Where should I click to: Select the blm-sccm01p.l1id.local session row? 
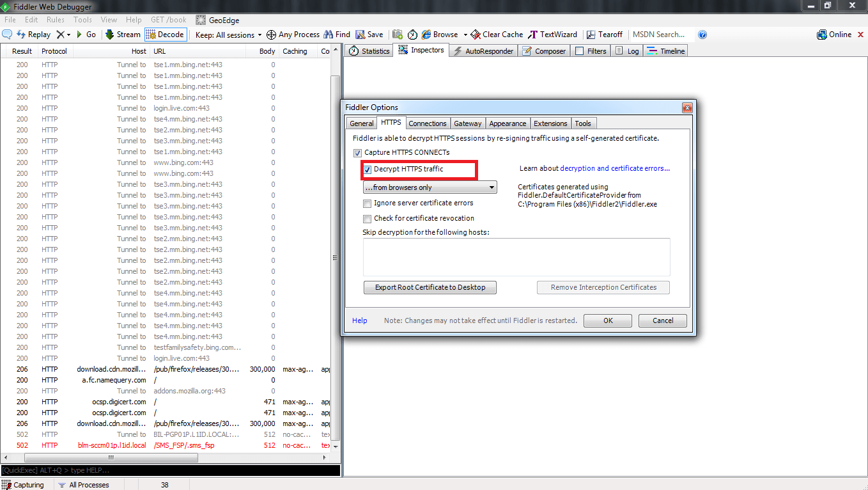click(x=166, y=445)
